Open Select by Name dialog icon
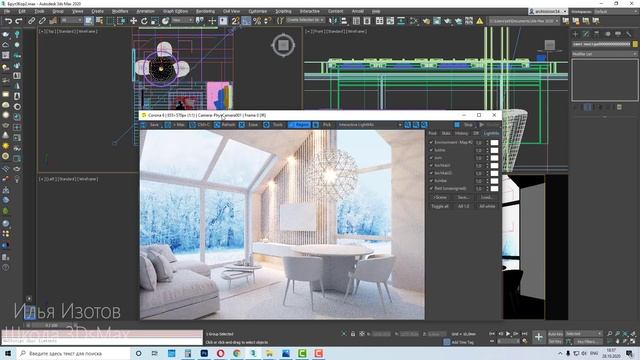The height and width of the screenshot is (360, 640). tap(99, 21)
